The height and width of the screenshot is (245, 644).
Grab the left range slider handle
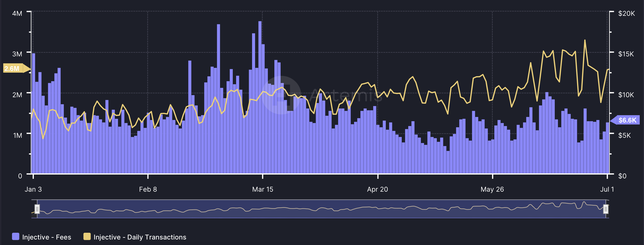tap(37, 209)
